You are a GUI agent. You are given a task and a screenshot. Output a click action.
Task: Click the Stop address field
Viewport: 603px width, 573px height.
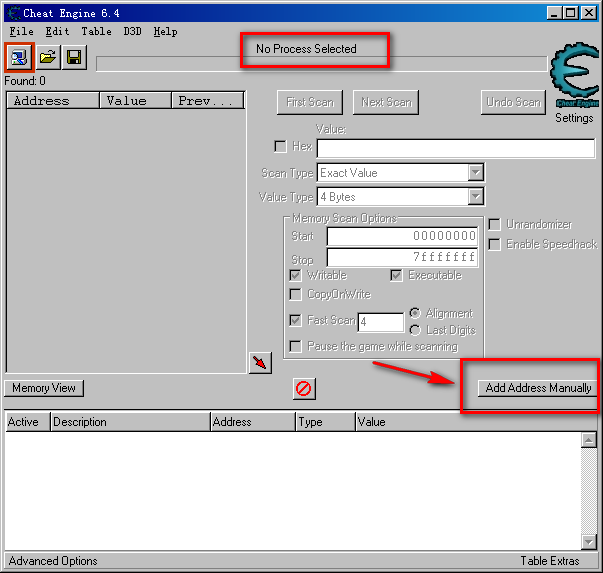[402, 257]
